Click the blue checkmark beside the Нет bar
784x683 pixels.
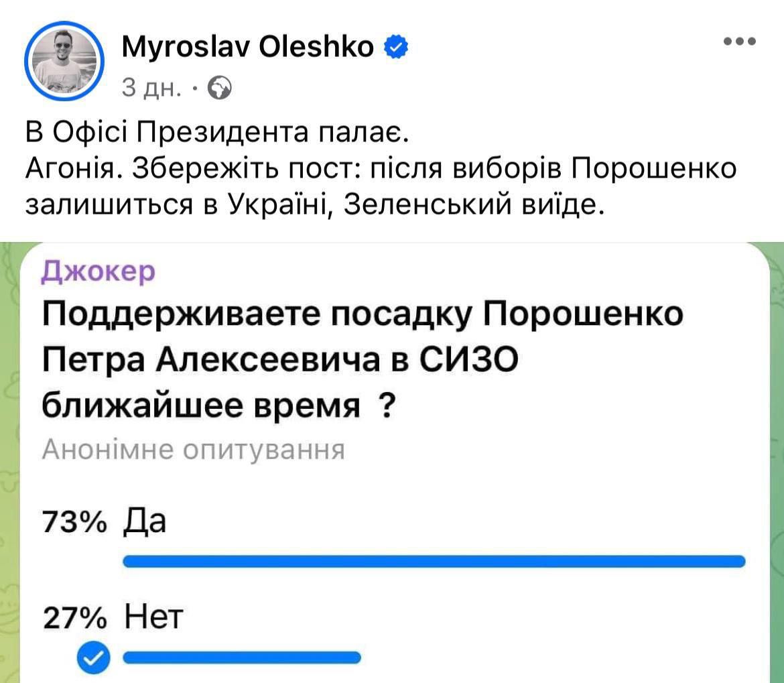(93, 658)
